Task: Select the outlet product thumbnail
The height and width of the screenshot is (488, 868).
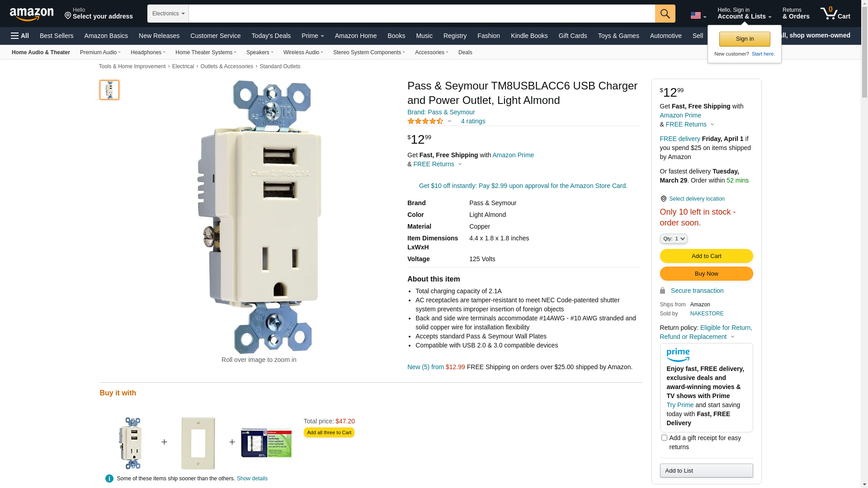Action: tap(109, 90)
